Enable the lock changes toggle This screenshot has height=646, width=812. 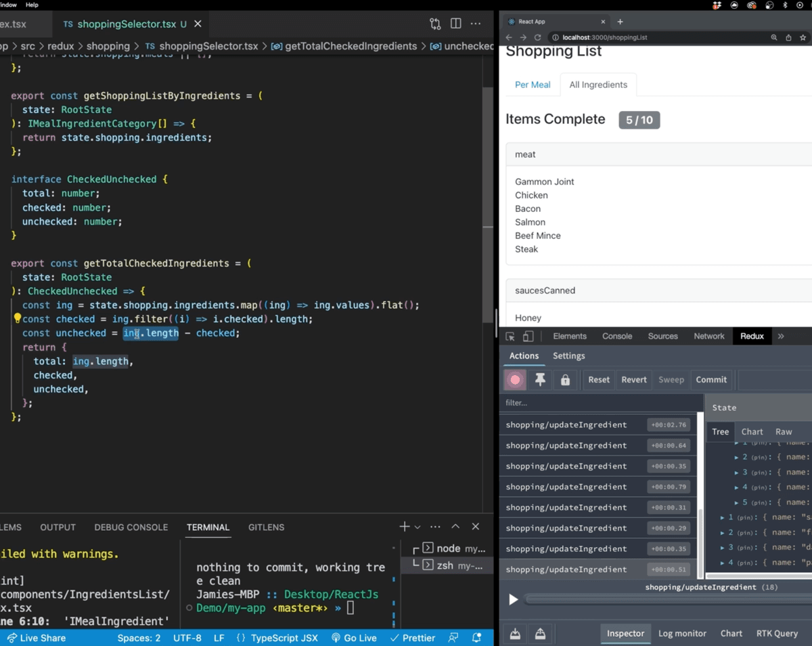click(565, 380)
